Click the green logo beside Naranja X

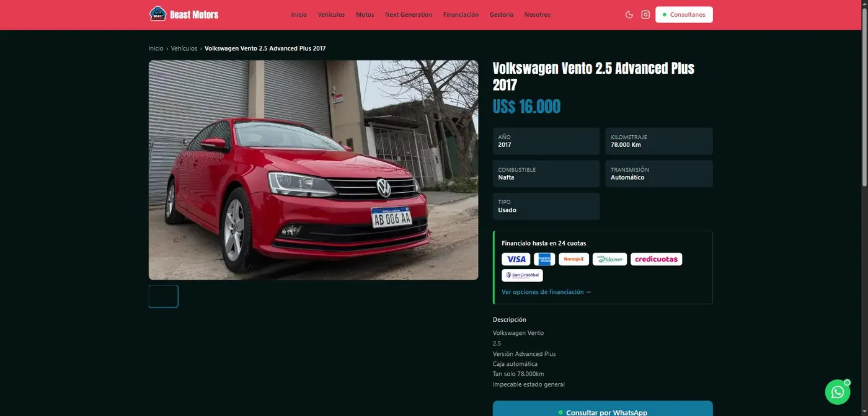(x=609, y=259)
